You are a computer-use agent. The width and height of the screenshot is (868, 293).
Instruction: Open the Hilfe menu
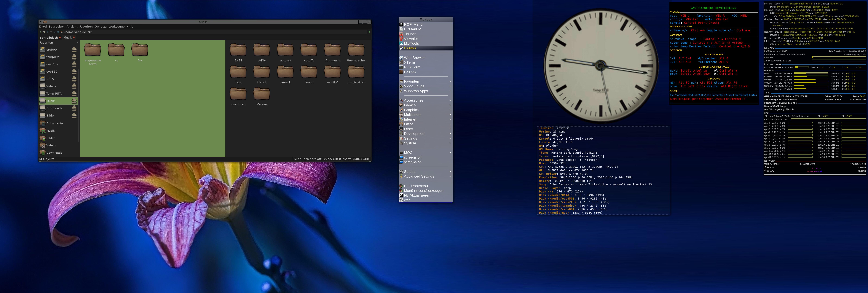click(x=130, y=27)
